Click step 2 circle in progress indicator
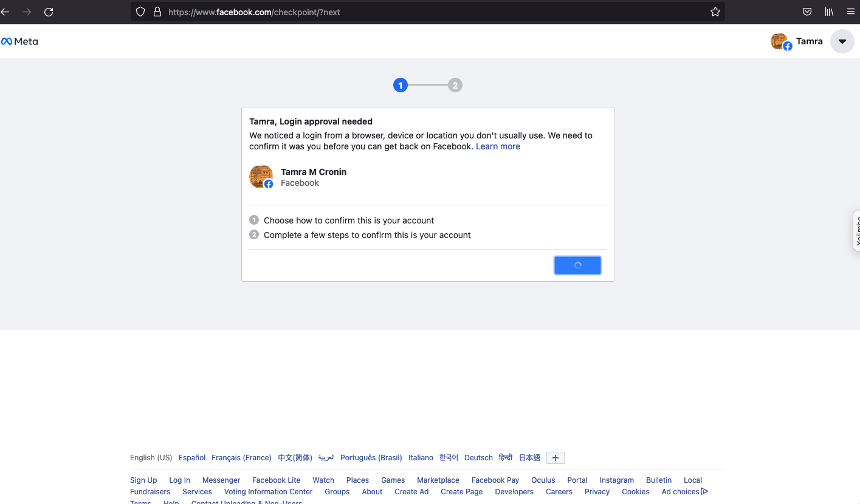860x504 pixels. [455, 86]
